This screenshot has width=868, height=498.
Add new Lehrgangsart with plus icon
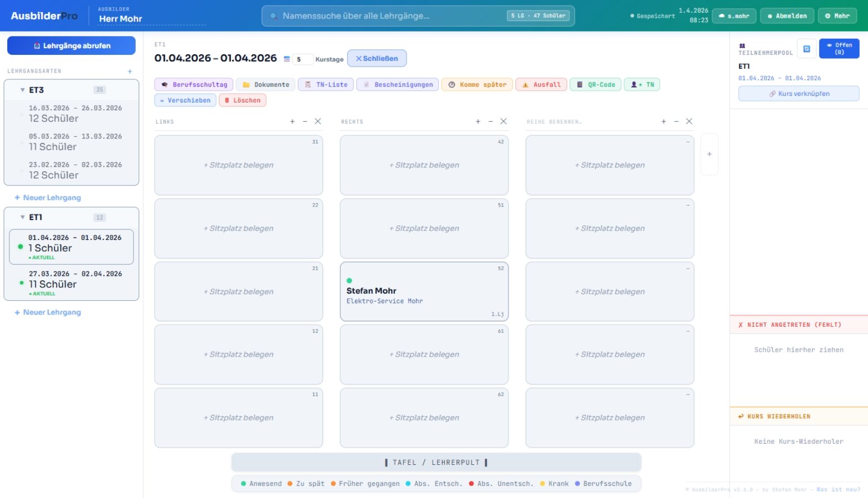click(130, 71)
